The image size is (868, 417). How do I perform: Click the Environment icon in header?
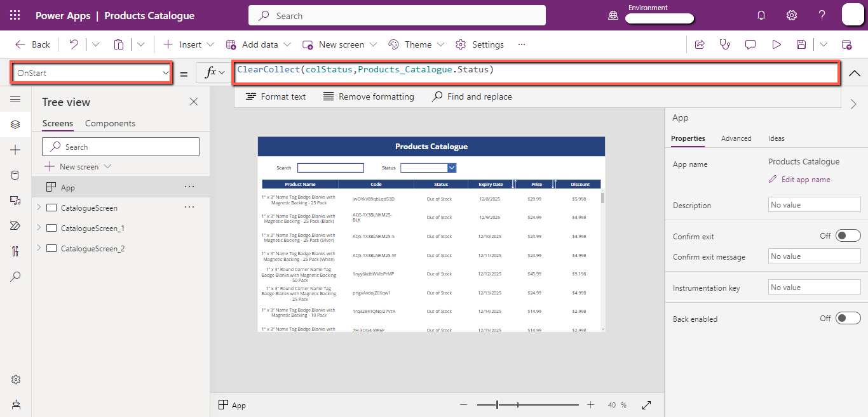point(613,16)
